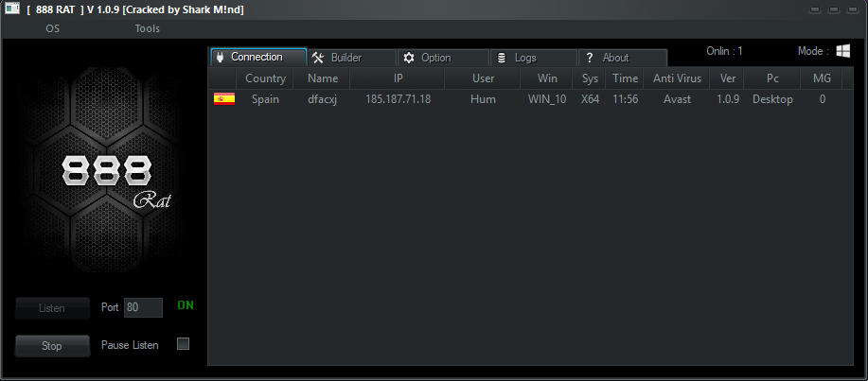Screen dimensions: 868x381
Task: Click the Desktop Pc cell
Action: click(x=772, y=99)
